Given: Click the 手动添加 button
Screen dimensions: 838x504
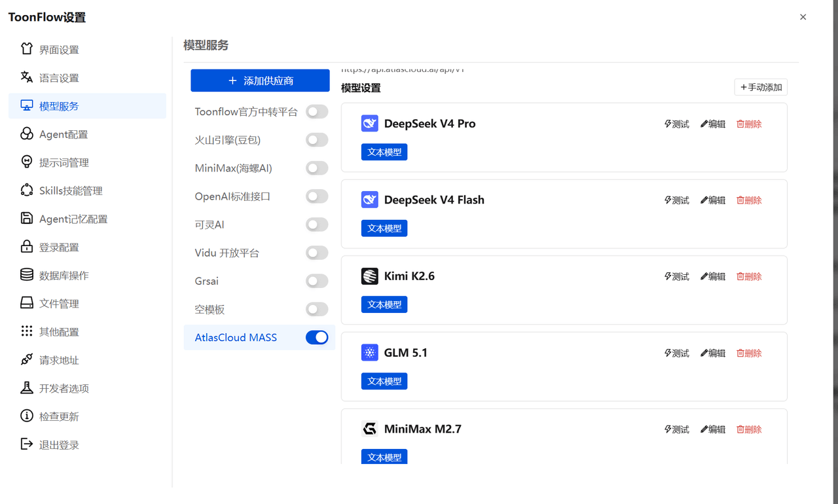Looking at the screenshot, I should click(x=761, y=87).
